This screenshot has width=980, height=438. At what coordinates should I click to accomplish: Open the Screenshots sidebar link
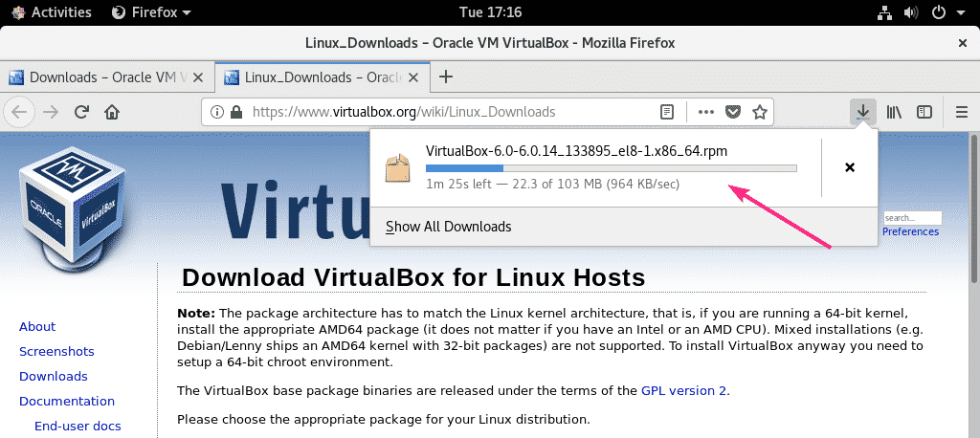[56, 351]
